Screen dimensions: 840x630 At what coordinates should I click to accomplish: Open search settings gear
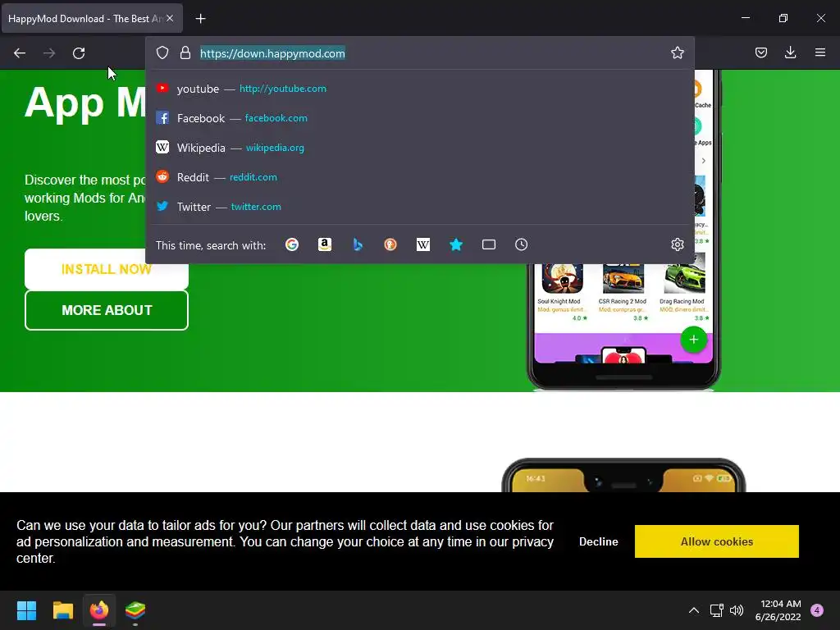point(677,244)
